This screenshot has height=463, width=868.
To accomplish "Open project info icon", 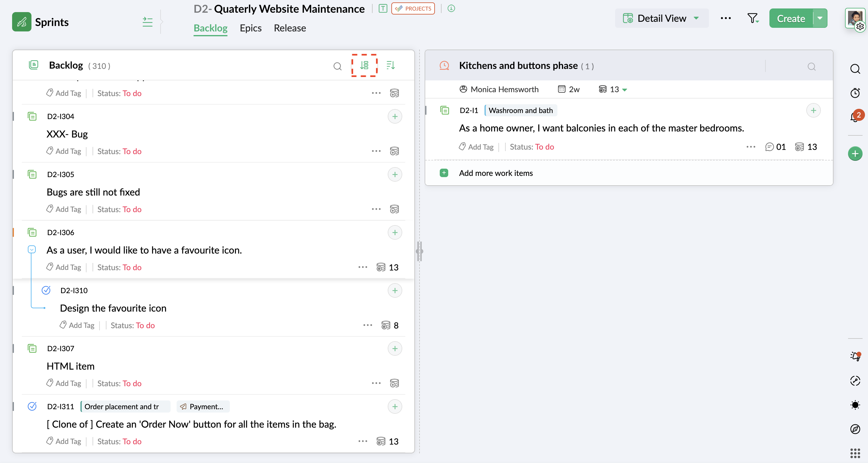I will tap(451, 8).
